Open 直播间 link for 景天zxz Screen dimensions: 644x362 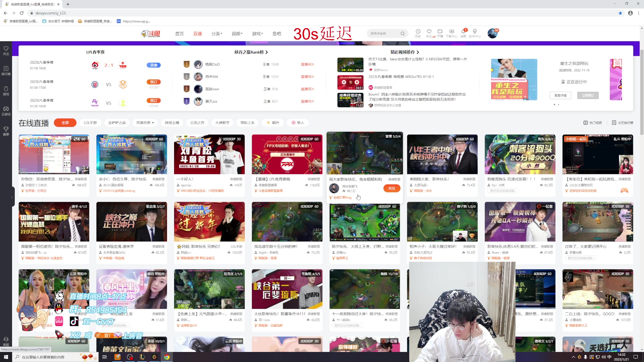tap(307, 101)
